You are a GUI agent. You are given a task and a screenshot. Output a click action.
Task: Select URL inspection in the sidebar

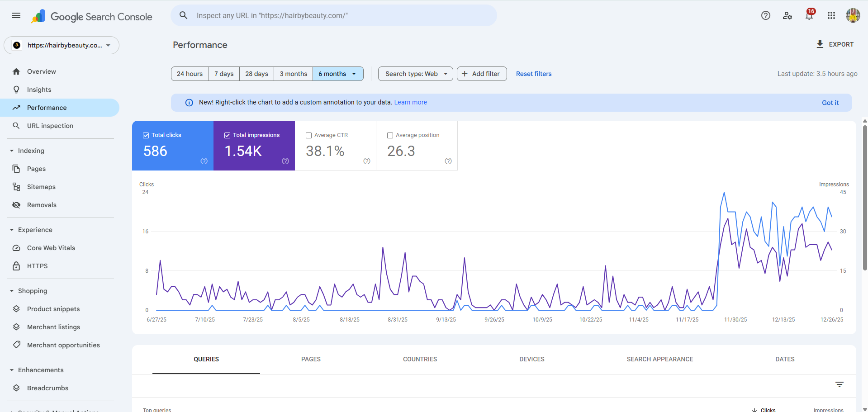[x=50, y=125]
